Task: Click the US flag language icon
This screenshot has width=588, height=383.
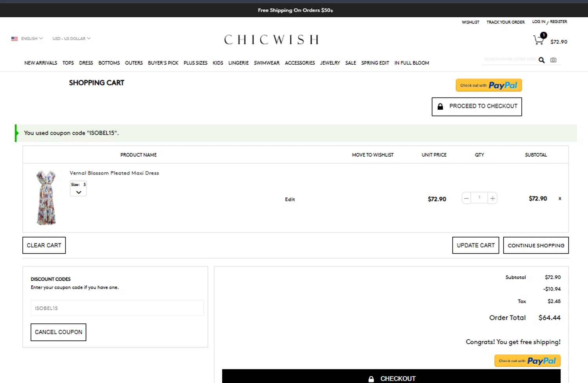Action: click(x=15, y=39)
